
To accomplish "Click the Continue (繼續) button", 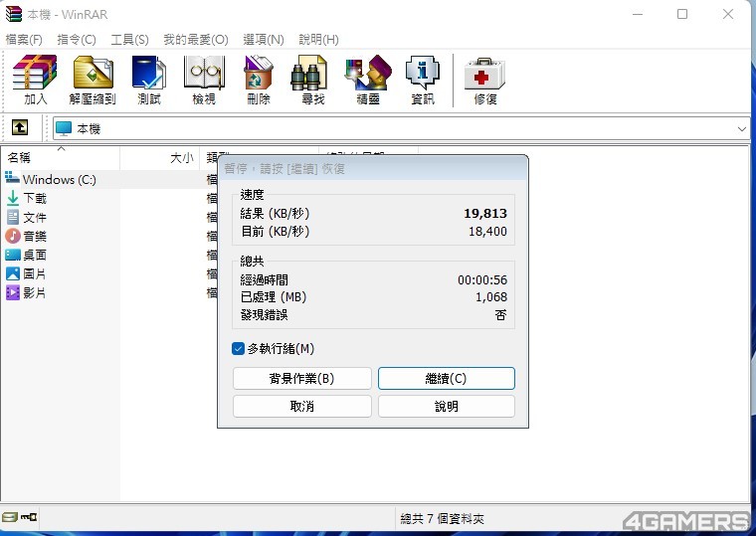I will (446, 378).
